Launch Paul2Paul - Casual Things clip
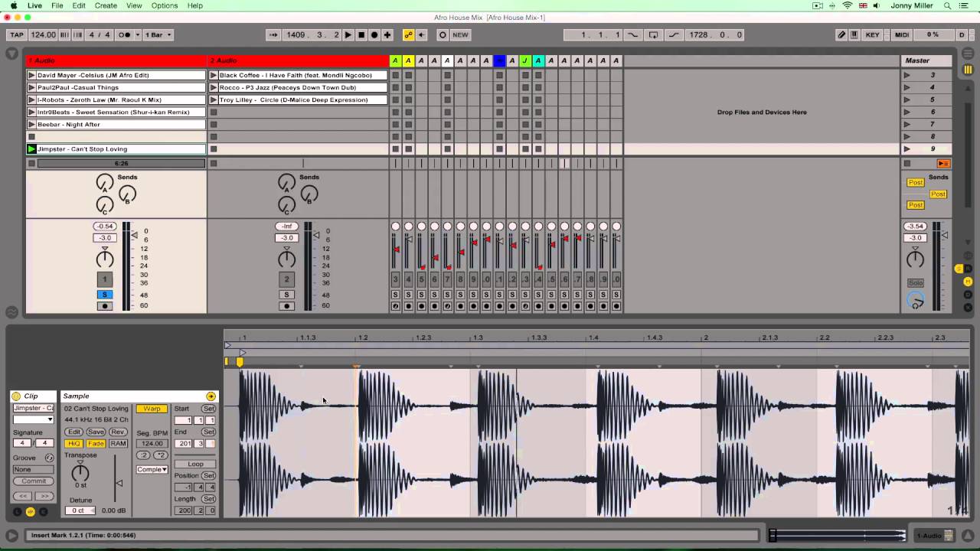The width and height of the screenshot is (980, 551). point(31,87)
